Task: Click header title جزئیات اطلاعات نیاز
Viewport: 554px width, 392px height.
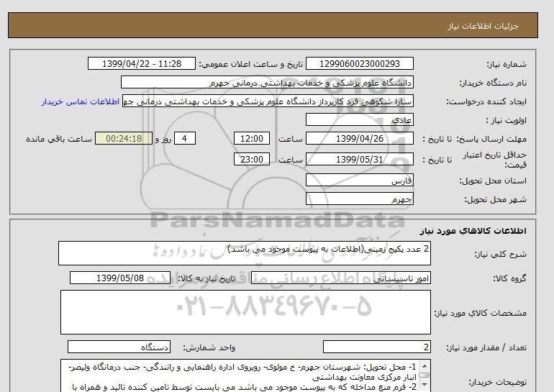Action: click(483, 26)
